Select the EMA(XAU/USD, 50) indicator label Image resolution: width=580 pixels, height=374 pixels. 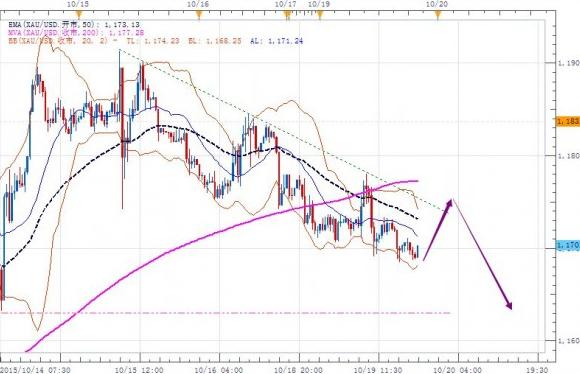(74, 25)
